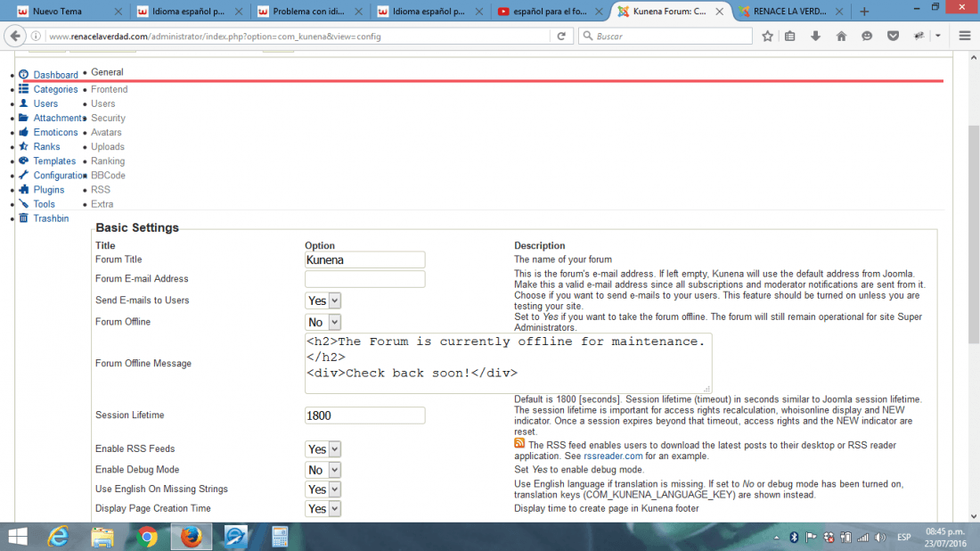Show bookmarks list icon in the toolbar
The height and width of the screenshot is (551, 980).
[x=790, y=37]
